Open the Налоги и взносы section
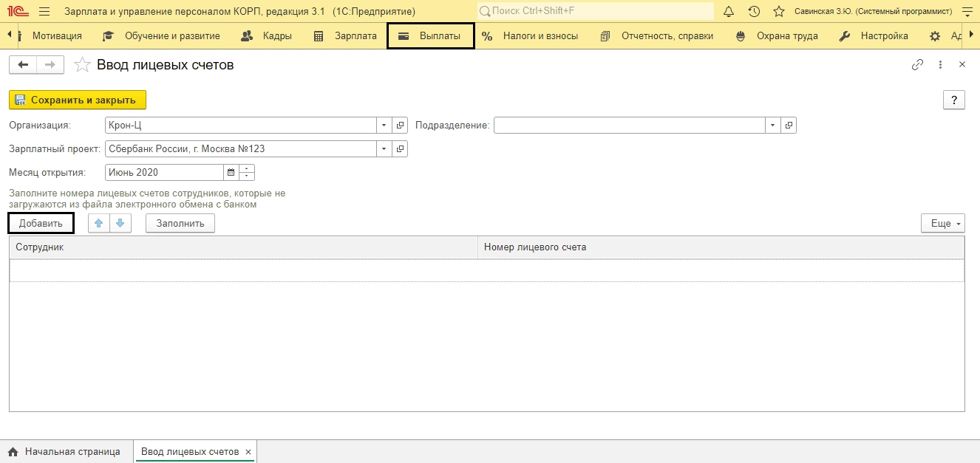Viewport: 980px width, 463px height. pos(530,36)
